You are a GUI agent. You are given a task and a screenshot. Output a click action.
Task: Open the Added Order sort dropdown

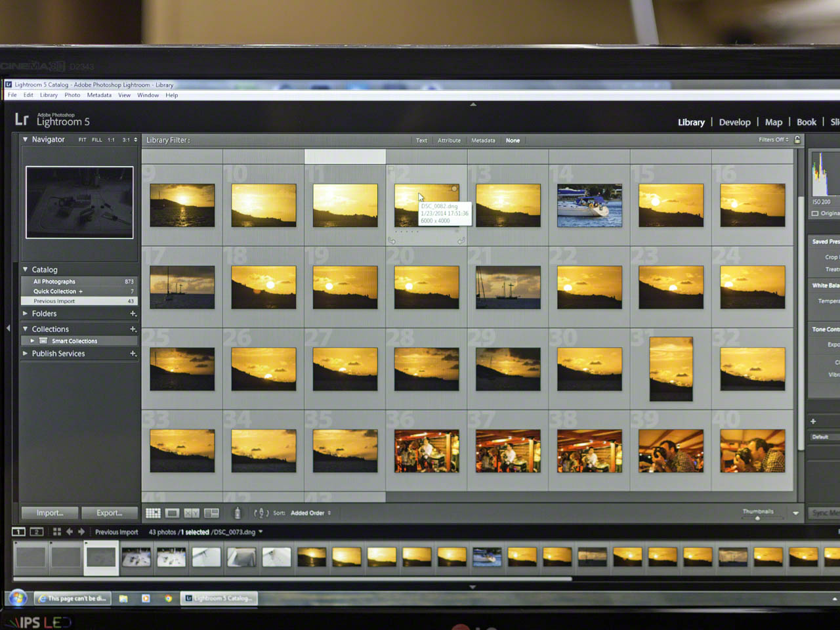[x=310, y=513]
